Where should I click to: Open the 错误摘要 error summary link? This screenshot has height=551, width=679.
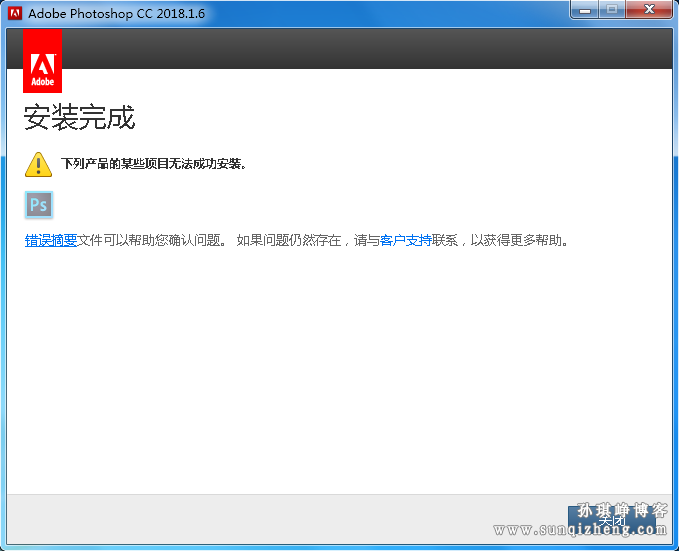coord(51,240)
